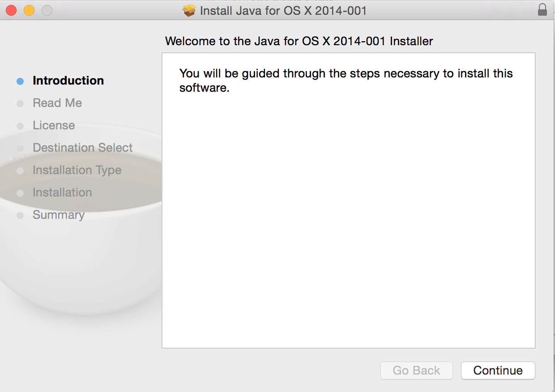Select the Introduction step label
This screenshot has width=555, height=392.
68,81
